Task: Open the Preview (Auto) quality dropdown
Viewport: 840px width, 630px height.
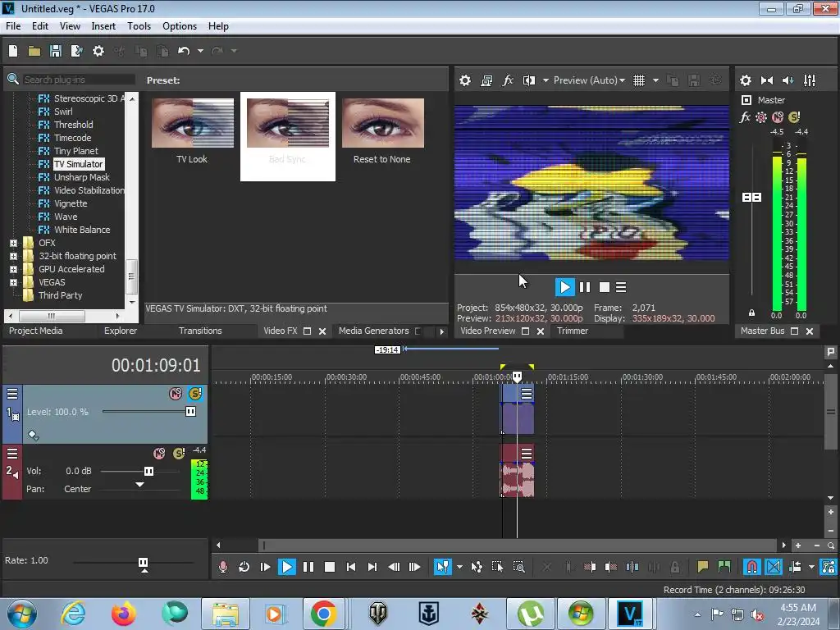Action: point(589,80)
